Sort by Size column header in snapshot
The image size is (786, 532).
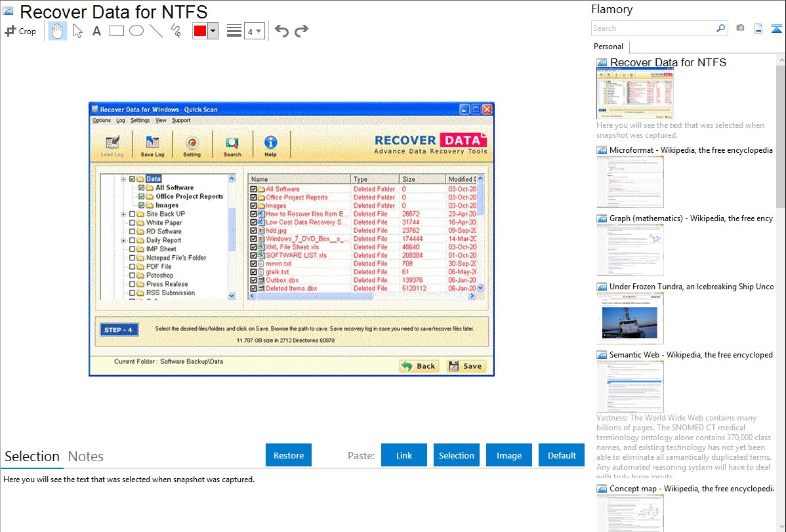point(422,179)
